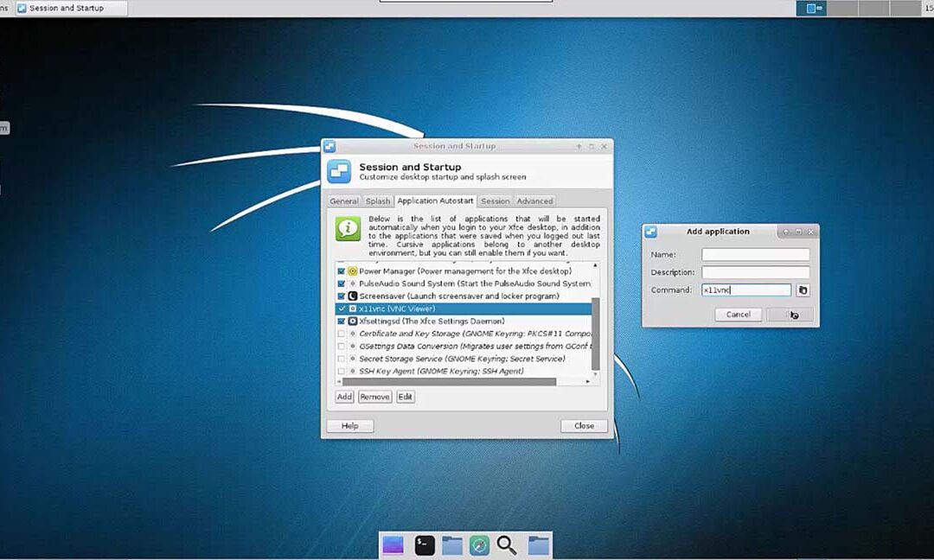The width and height of the screenshot is (934, 560).
Task: Click into the Name input field
Action: point(755,255)
